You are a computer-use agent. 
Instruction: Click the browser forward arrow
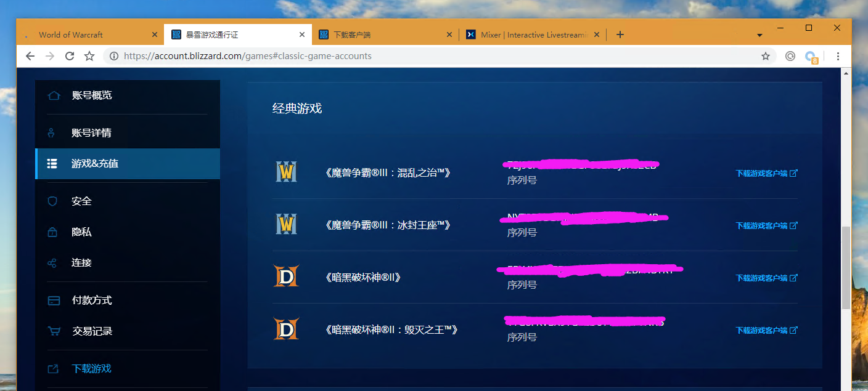(50, 56)
